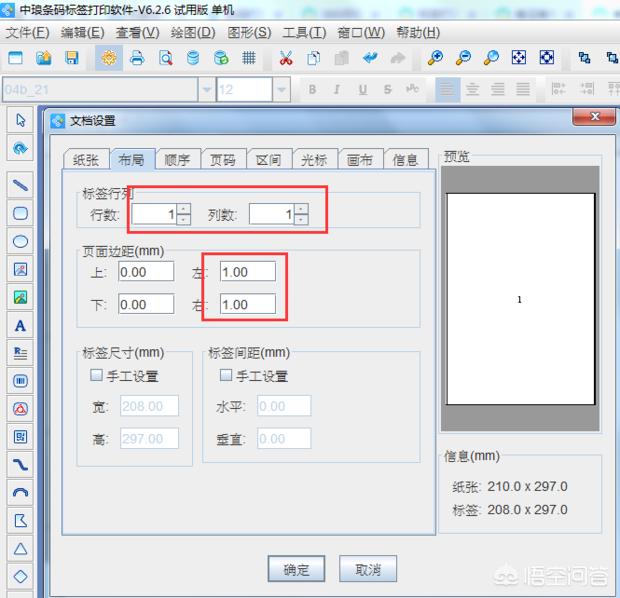Decrease 列数 with the down stepper arrow
Image resolution: width=620 pixels, height=598 pixels.
tap(301, 220)
